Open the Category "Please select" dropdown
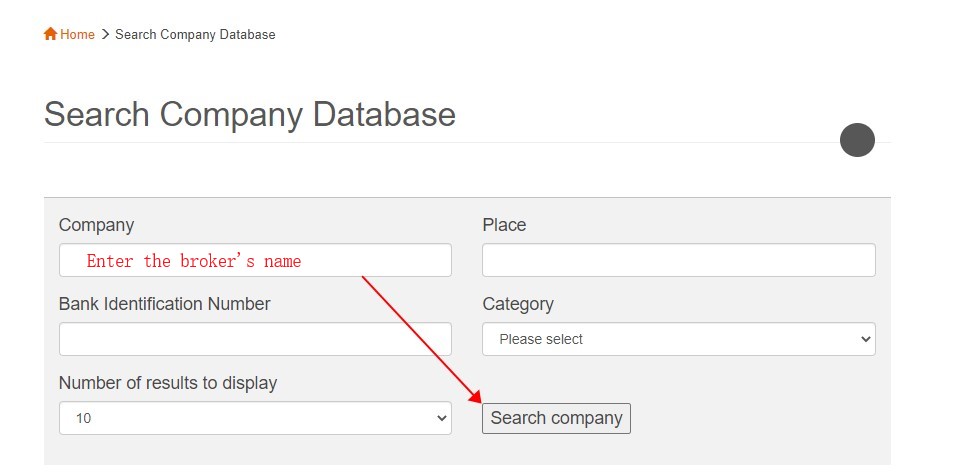Screen dimensions: 959x476 coord(660,339)
